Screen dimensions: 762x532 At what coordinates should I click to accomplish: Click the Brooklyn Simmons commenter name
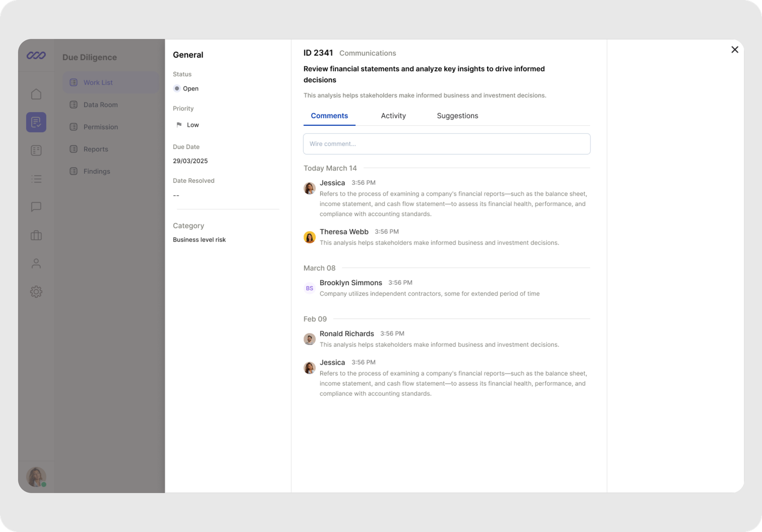351,282
